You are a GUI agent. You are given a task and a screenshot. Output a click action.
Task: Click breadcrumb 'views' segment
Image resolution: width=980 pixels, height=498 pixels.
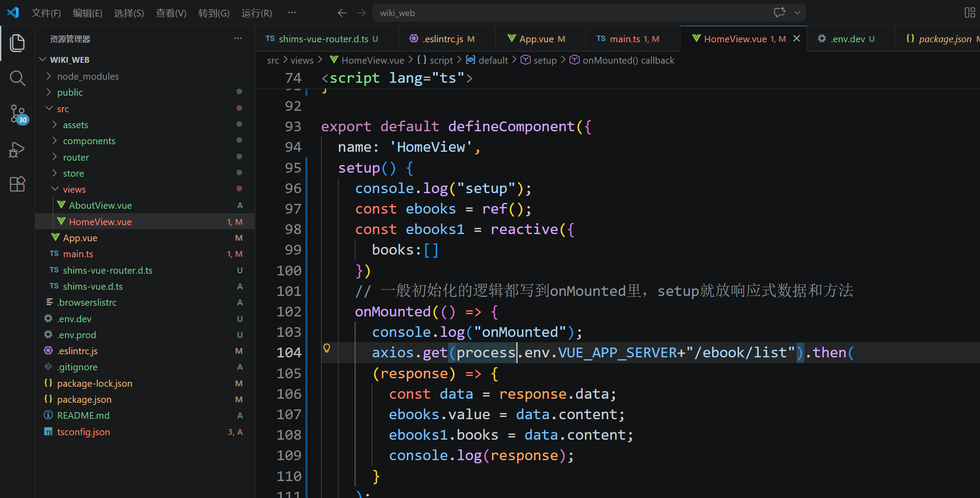pos(302,60)
